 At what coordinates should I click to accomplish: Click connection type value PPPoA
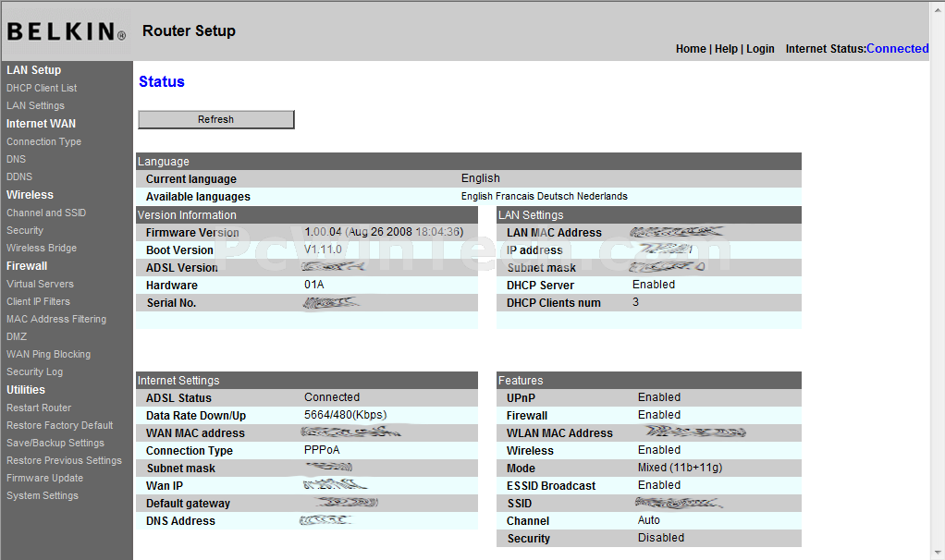pyautogui.click(x=322, y=450)
